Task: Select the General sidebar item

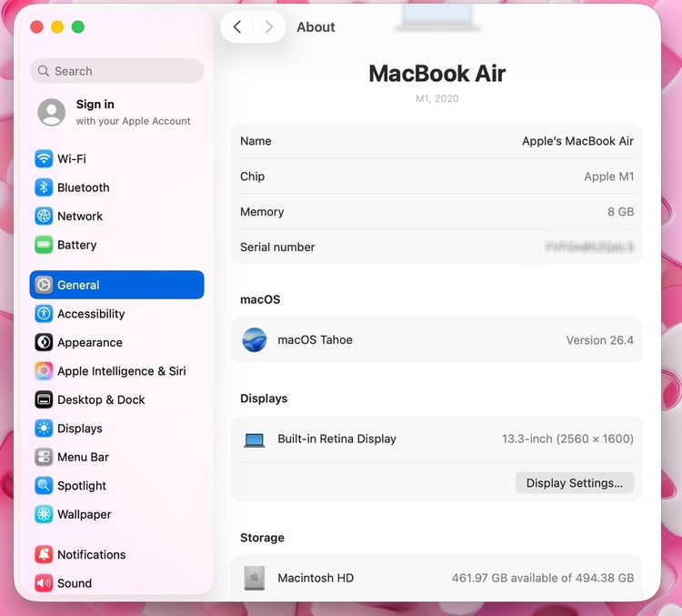Action: pos(116,285)
